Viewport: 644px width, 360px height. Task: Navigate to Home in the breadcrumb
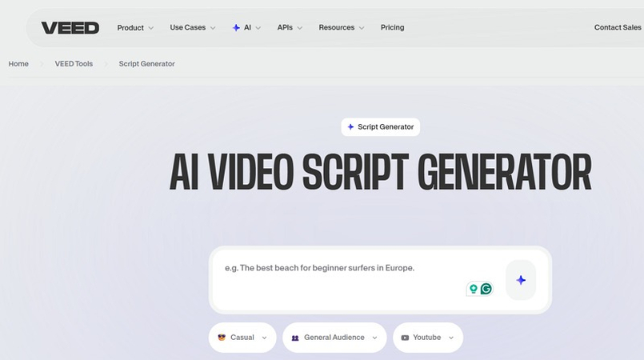[18, 64]
